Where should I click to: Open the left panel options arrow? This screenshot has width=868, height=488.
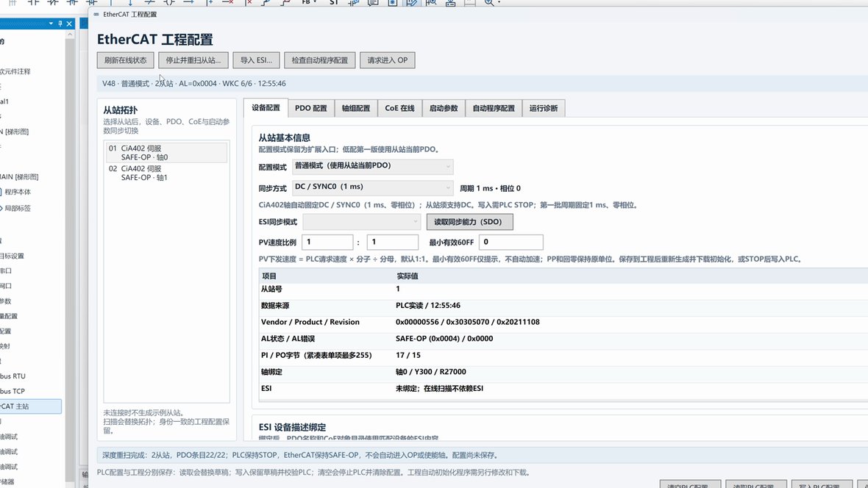point(51,24)
